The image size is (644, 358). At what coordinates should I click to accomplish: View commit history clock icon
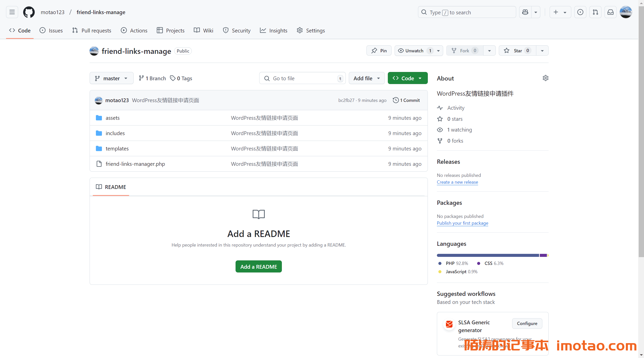click(x=396, y=100)
